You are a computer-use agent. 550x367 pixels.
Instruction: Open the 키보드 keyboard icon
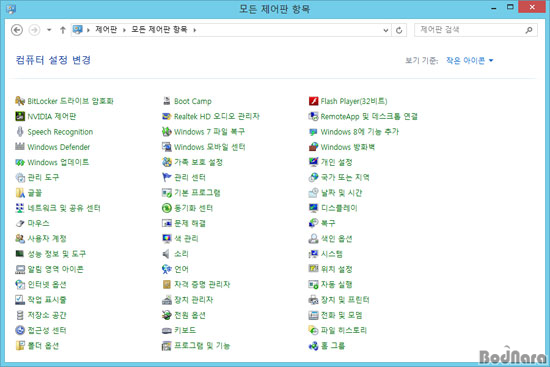point(167,330)
